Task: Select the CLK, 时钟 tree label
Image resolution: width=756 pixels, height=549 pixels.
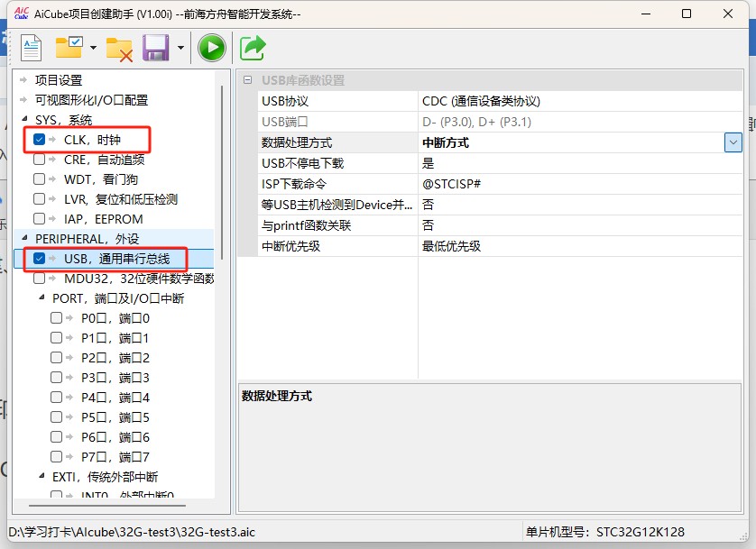Action: (x=92, y=140)
